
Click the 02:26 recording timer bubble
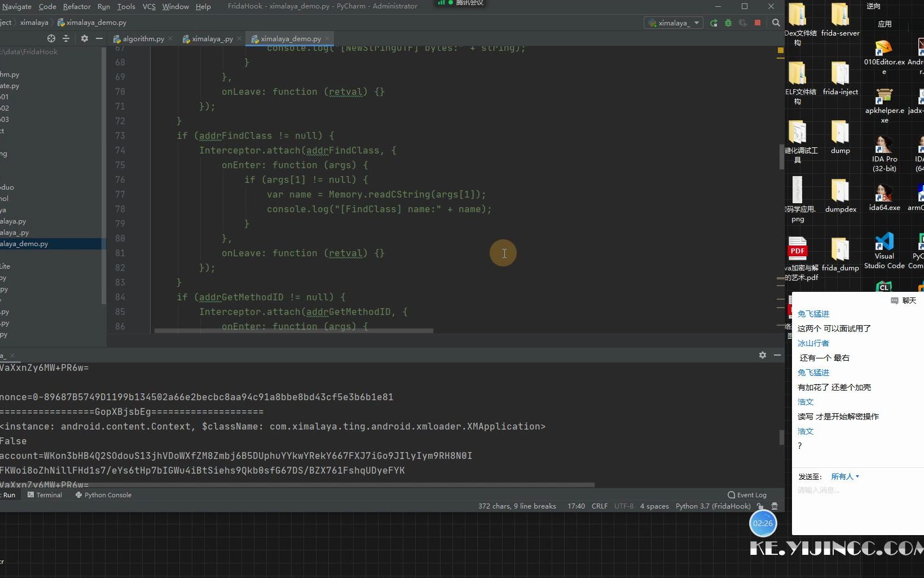point(763,523)
